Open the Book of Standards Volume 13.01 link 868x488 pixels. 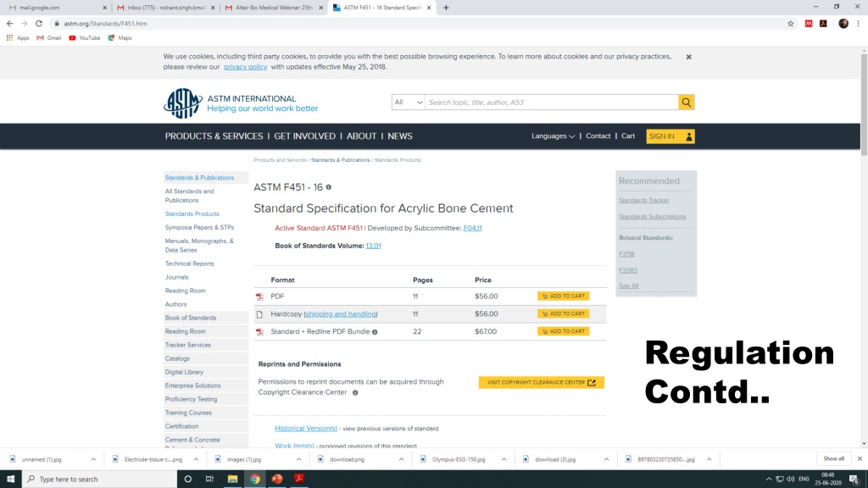pos(373,246)
